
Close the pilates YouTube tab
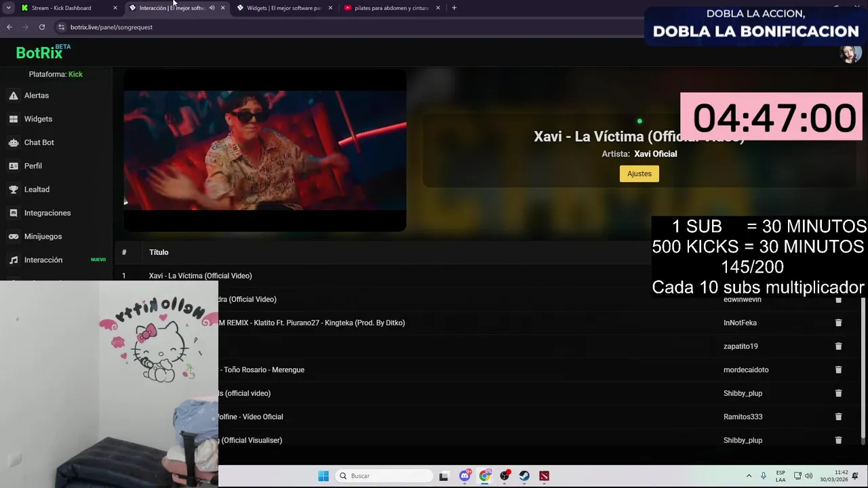[x=437, y=8]
